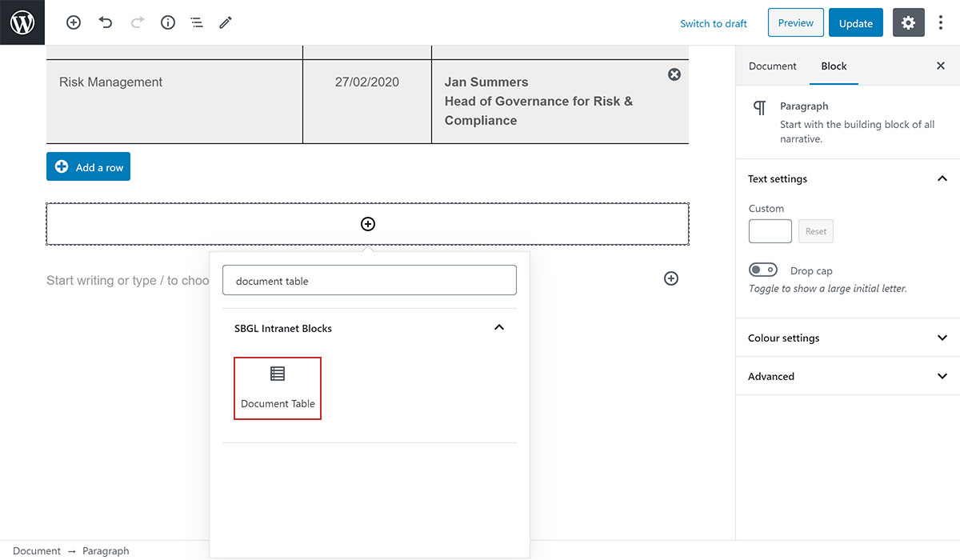Open more options vertical dots menu

tap(941, 23)
